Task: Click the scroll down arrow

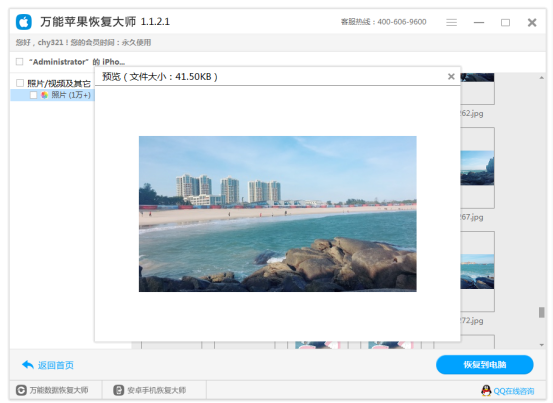Action: coord(541,344)
